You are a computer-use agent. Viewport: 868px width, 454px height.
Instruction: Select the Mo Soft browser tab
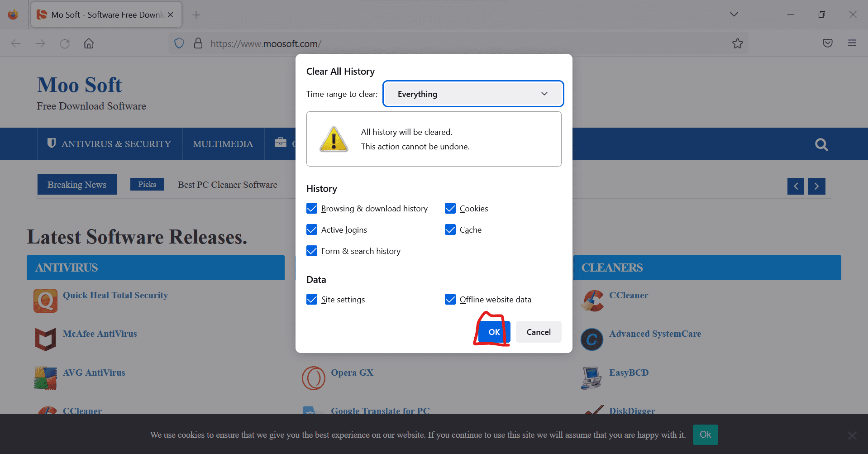tap(106, 14)
